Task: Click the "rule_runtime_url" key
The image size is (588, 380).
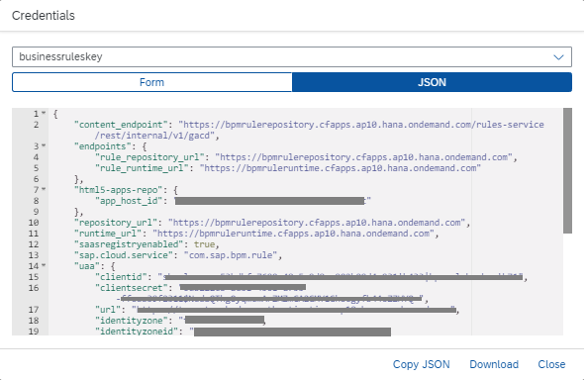Action: click(142, 168)
